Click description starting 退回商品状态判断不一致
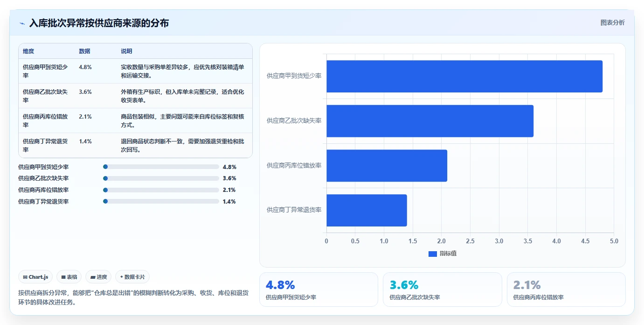This screenshot has height=325, width=644. (x=182, y=145)
